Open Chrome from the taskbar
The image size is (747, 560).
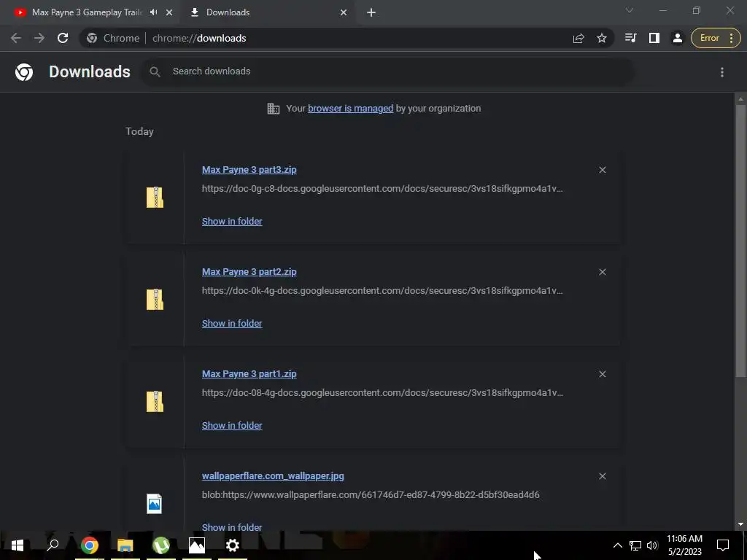coord(89,545)
